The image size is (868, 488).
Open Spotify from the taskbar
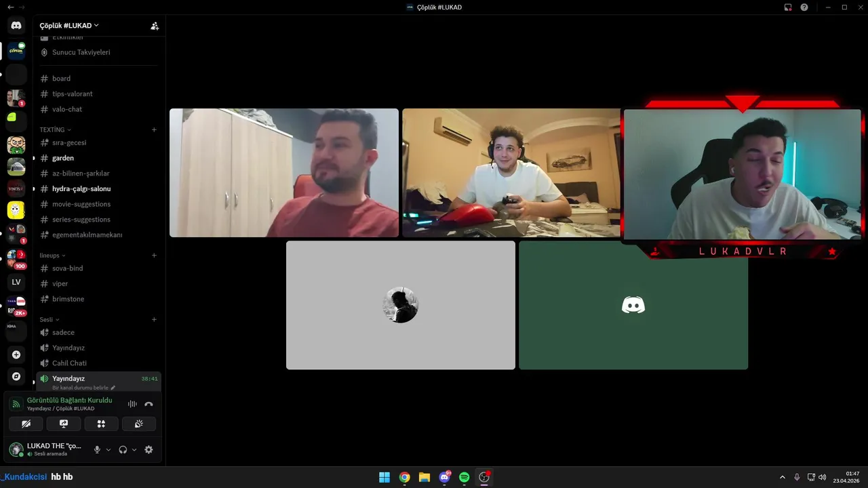(464, 477)
